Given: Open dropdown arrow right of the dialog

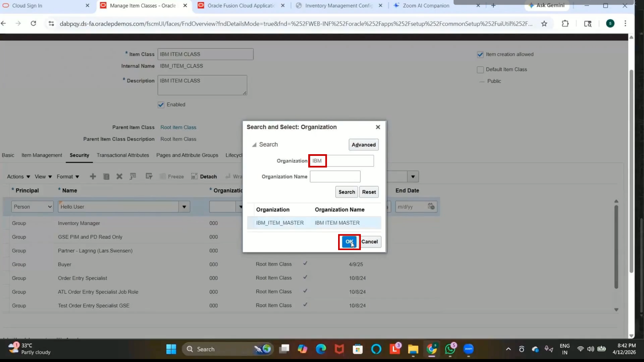Looking at the screenshot, I should pos(413,177).
